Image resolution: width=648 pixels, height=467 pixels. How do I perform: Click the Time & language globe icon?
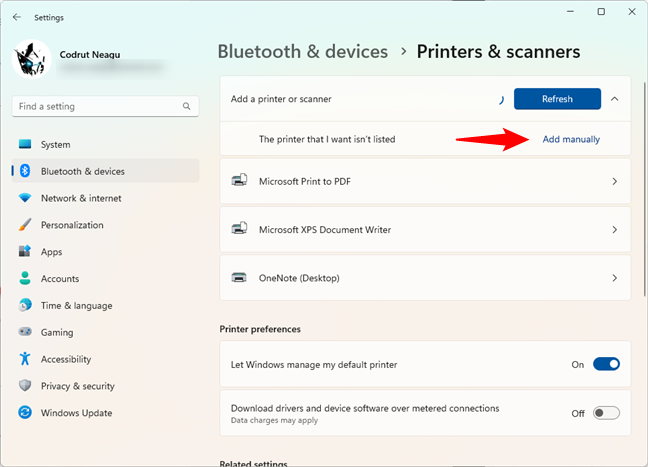pyautogui.click(x=25, y=305)
